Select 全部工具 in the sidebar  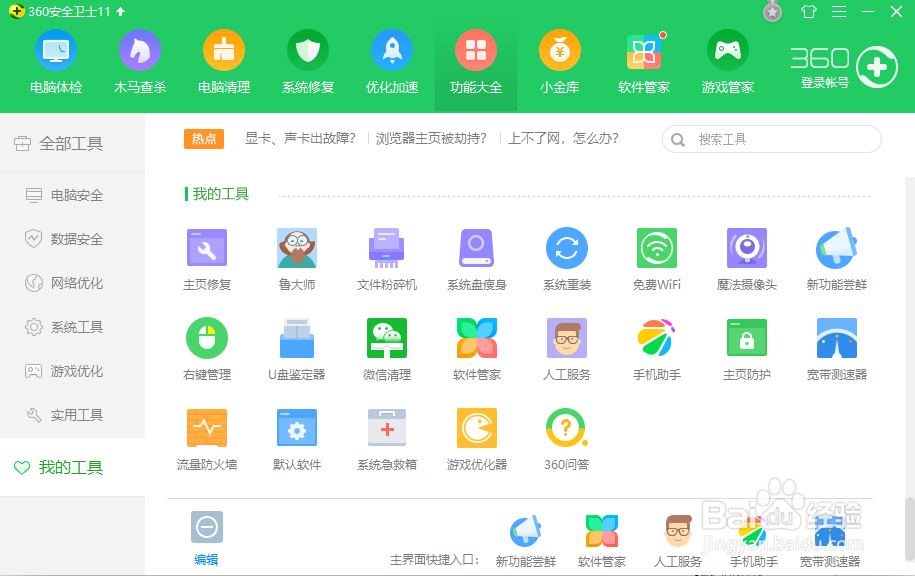[72, 143]
